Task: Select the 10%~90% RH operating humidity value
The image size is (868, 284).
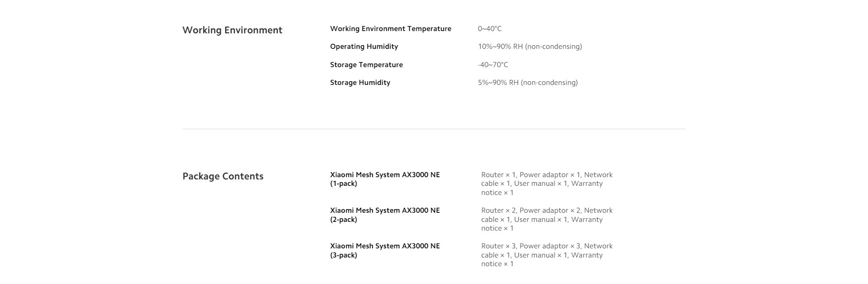Action: (530, 47)
